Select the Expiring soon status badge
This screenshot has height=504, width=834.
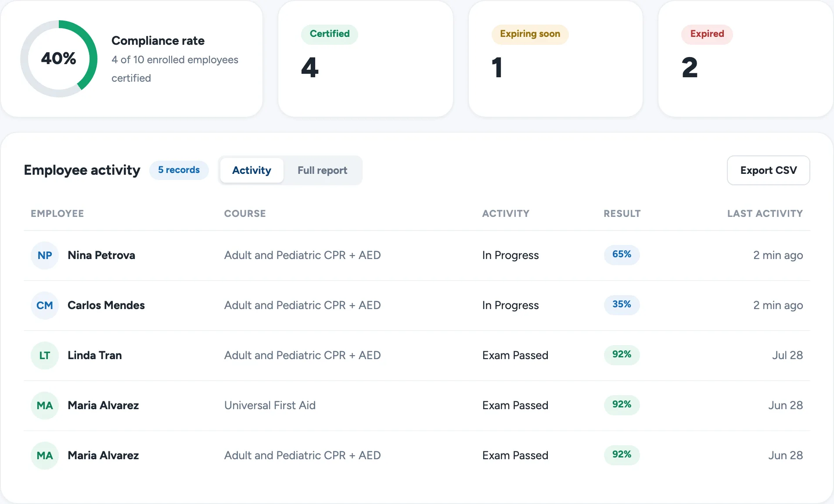pyautogui.click(x=530, y=34)
